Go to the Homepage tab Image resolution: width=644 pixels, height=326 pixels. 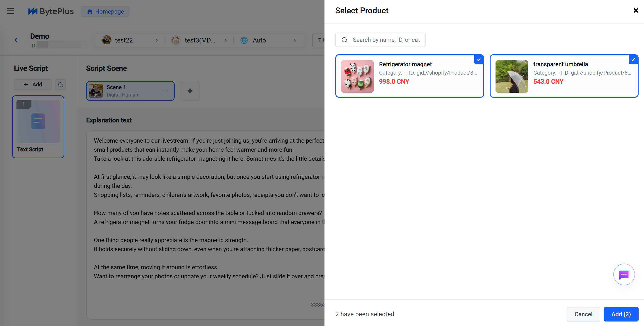[105, 12]
